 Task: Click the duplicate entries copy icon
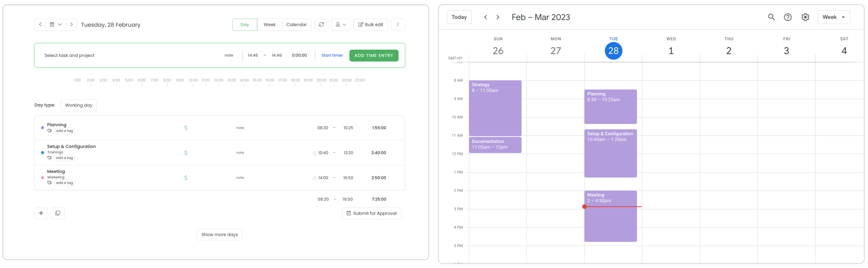(58, 213)
